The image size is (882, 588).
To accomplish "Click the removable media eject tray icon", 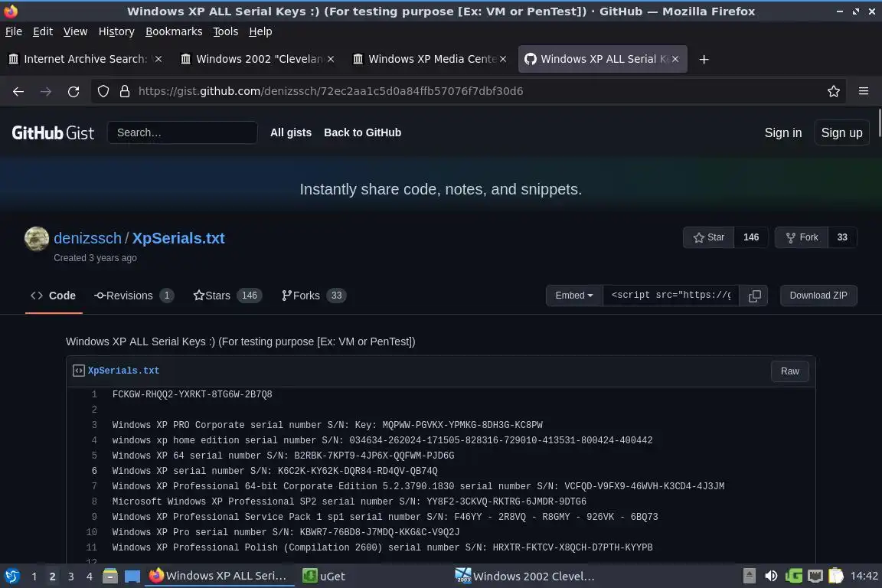I will pyautogui.click(x=750, y=577).
